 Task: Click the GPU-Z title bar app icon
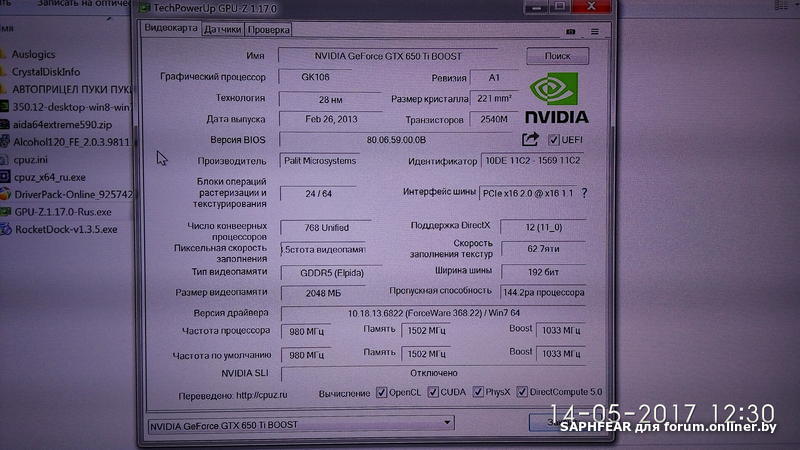pos(144,8)
